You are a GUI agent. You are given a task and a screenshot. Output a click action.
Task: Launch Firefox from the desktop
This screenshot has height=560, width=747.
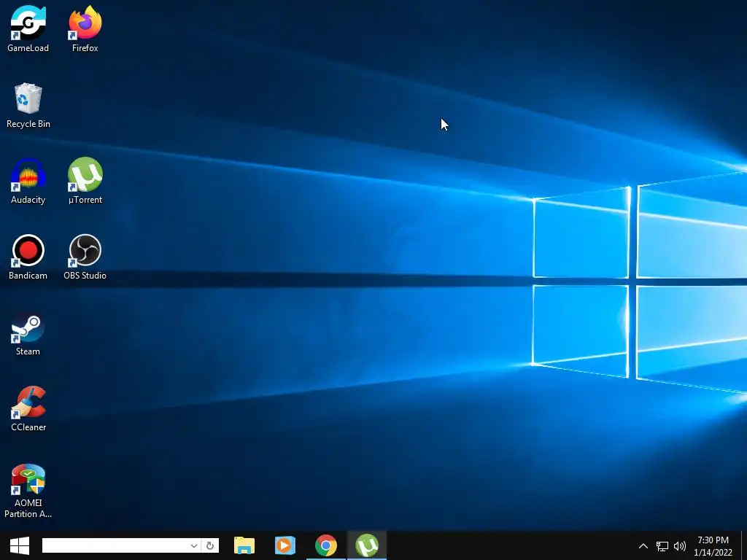click(85, 28)
